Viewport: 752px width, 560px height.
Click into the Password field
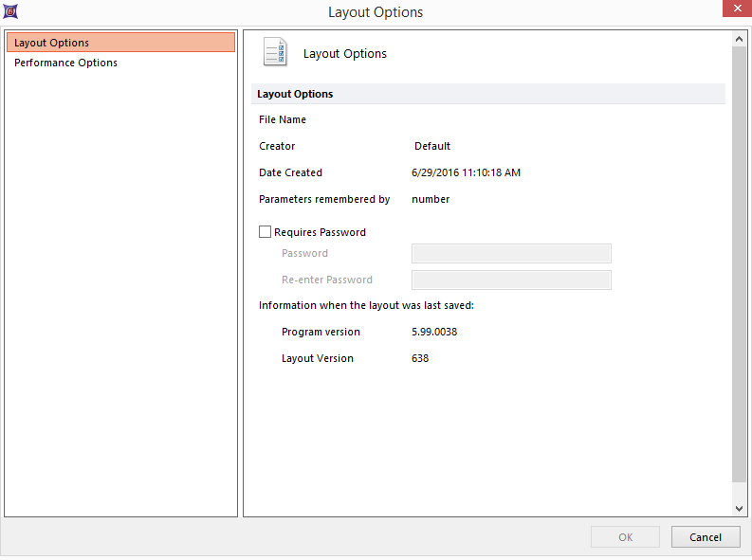[511, 253]
